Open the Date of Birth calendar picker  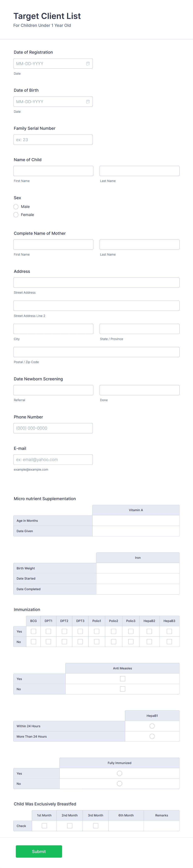click(x=88, y=101)
